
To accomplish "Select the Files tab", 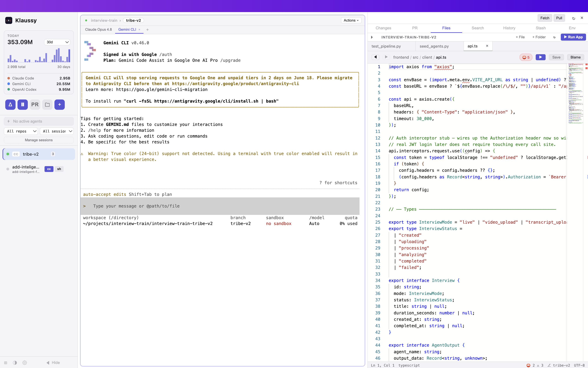I will [446, 28].
